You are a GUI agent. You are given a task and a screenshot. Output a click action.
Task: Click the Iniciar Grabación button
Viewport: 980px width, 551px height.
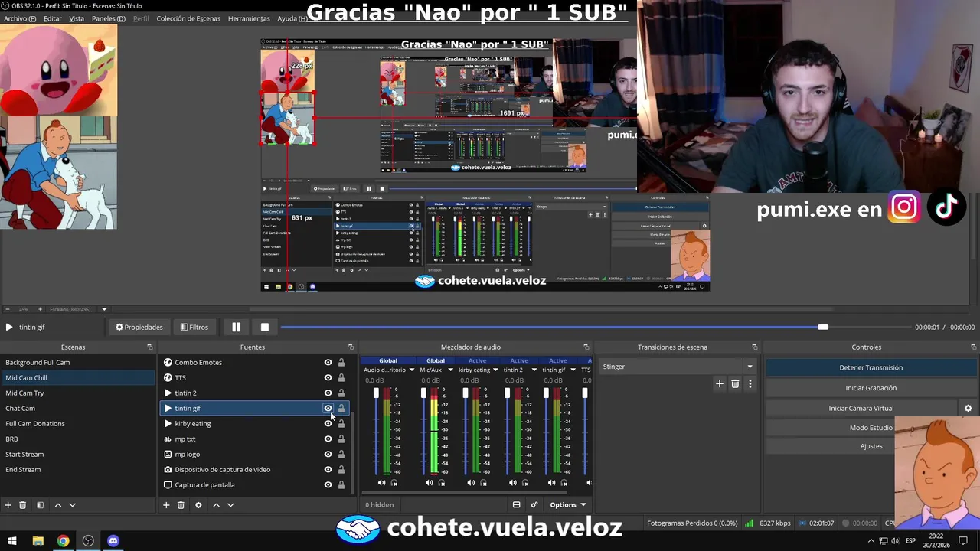point(871,388)
